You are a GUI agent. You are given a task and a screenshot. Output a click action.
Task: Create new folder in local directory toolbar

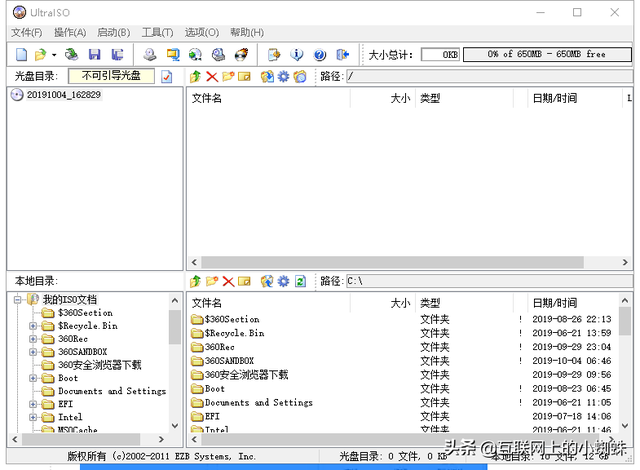pos(212,281)
